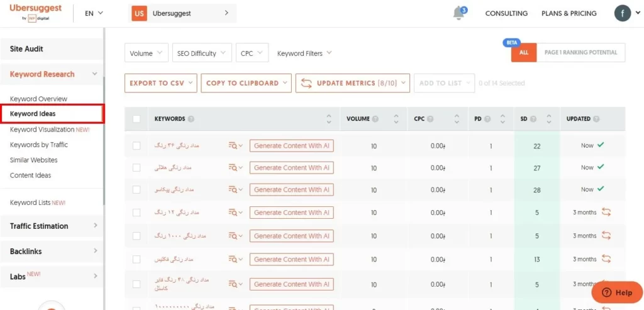644x310 pixels.
Task: Open the CPC filter dropdown
Action: coord(252,53)
